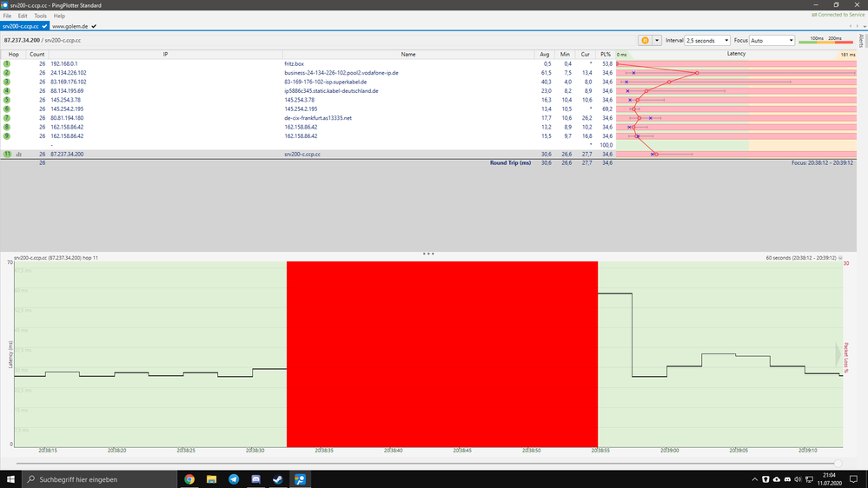Open the Tools menu

[41, 16]
